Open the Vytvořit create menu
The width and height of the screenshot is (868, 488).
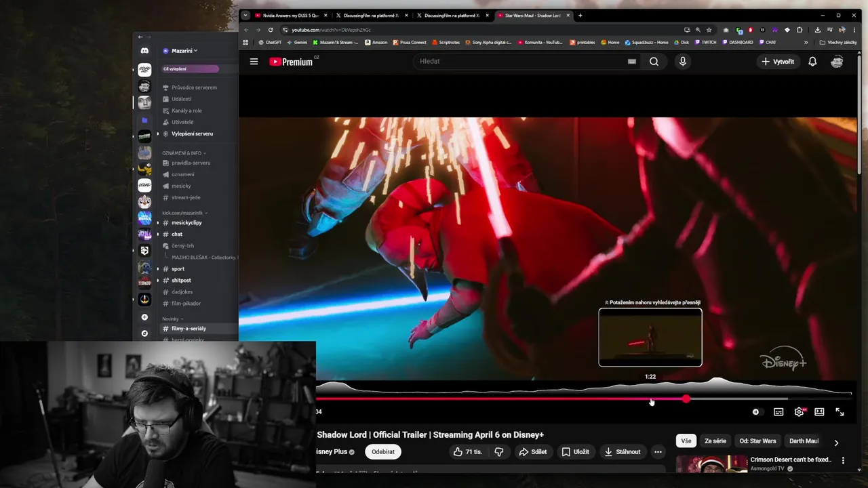[x=777, y=62]
